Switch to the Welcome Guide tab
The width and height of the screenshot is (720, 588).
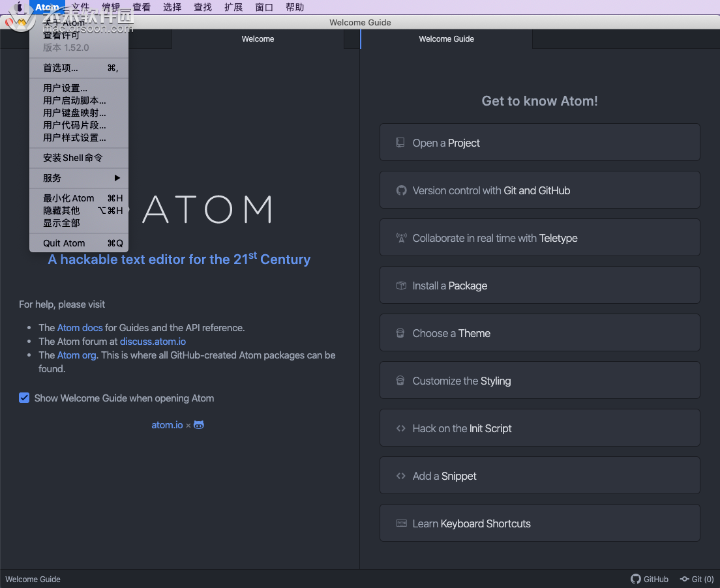446,39
